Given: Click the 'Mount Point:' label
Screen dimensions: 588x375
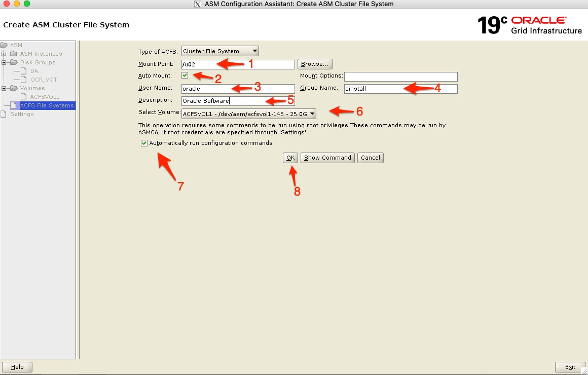Looking at the screenshot, I should [156, 64].
